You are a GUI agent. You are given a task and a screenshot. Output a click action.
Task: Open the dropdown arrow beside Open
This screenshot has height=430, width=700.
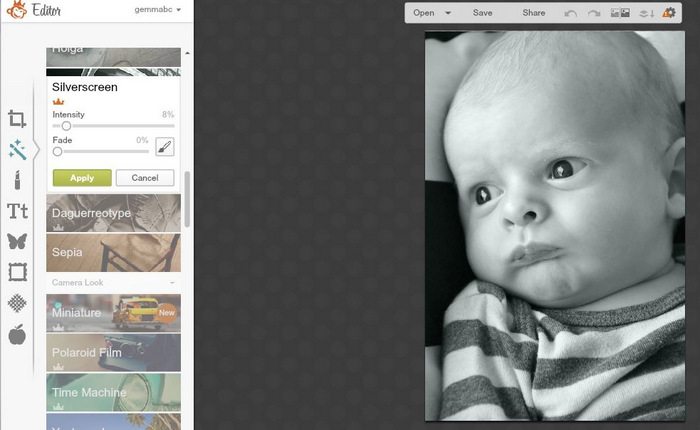(447, 13)
